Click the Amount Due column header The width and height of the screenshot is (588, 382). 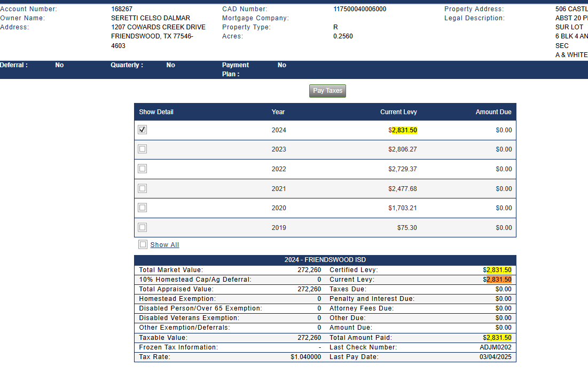click(493, 112)
